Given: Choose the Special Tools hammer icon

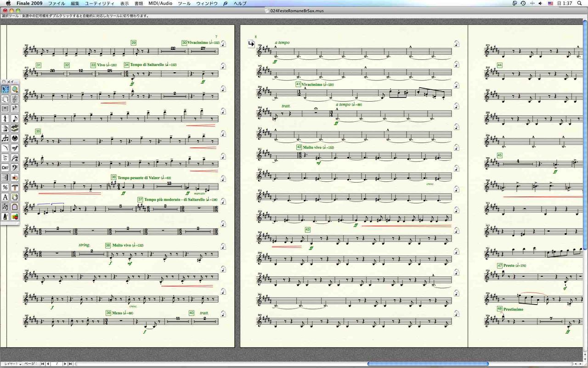Looking at the screenshot, I should point(15,188).
